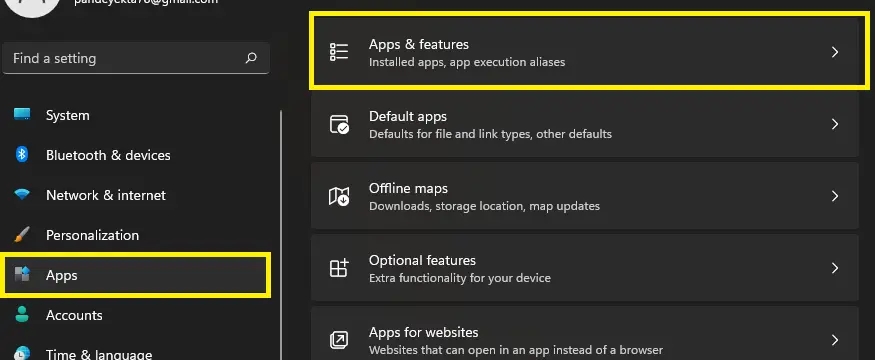The image size is (875, 360).
Task: Click the Offline maps icon
Action: [339, 196]
